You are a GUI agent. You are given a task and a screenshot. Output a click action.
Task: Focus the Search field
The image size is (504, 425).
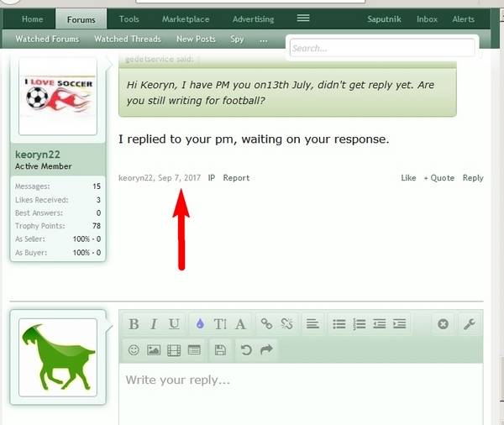click(x=382, y=48)
